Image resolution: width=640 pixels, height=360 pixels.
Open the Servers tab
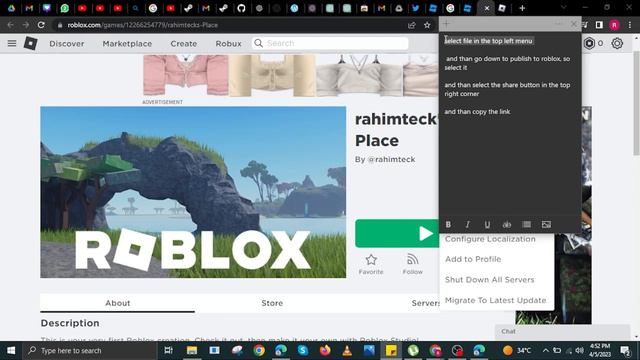[425, 303]
